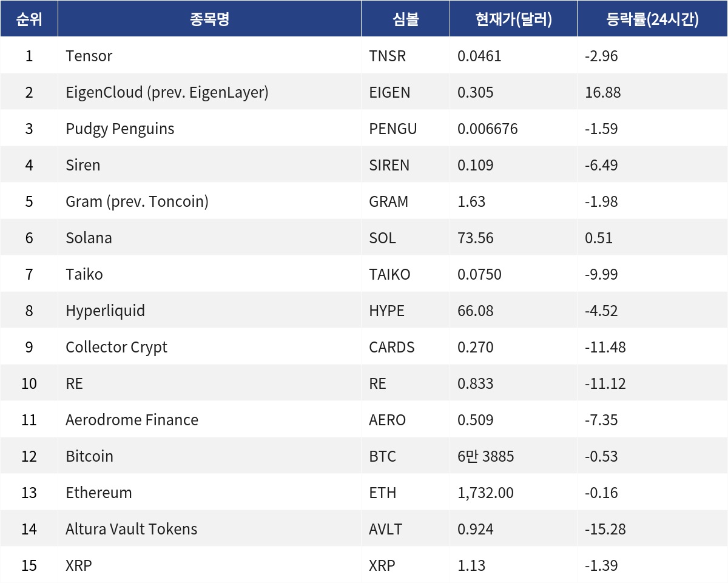Image resolution: width=728 pixels, height=583 pixels.
Task: Click change value -1.39
Action: [x=601, y=565]
